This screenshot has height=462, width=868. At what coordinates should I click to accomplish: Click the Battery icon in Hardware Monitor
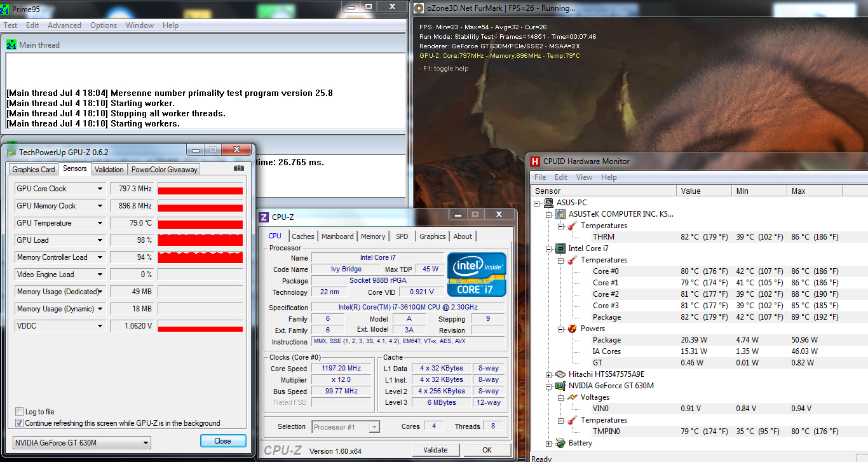[x=560, y=443]
